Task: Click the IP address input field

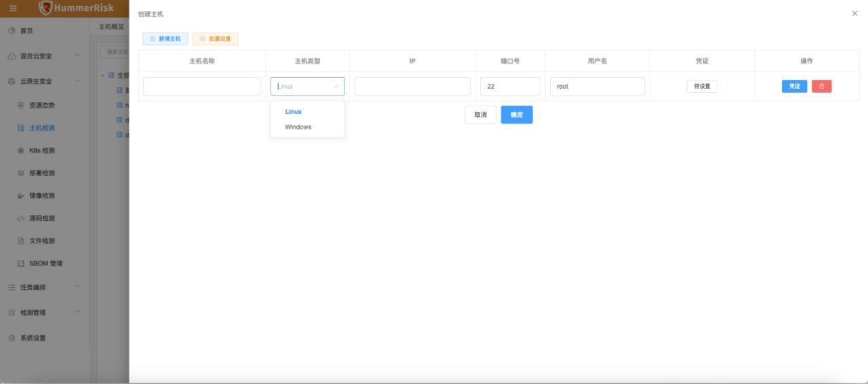Action: pyautogui.click(x=412, y=87)
